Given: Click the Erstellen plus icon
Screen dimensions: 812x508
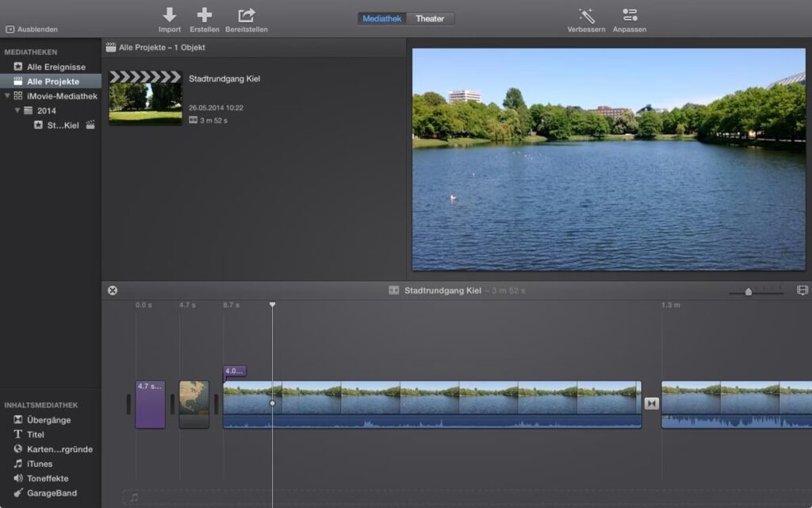Looking at the screenshot, I should 205,15.
